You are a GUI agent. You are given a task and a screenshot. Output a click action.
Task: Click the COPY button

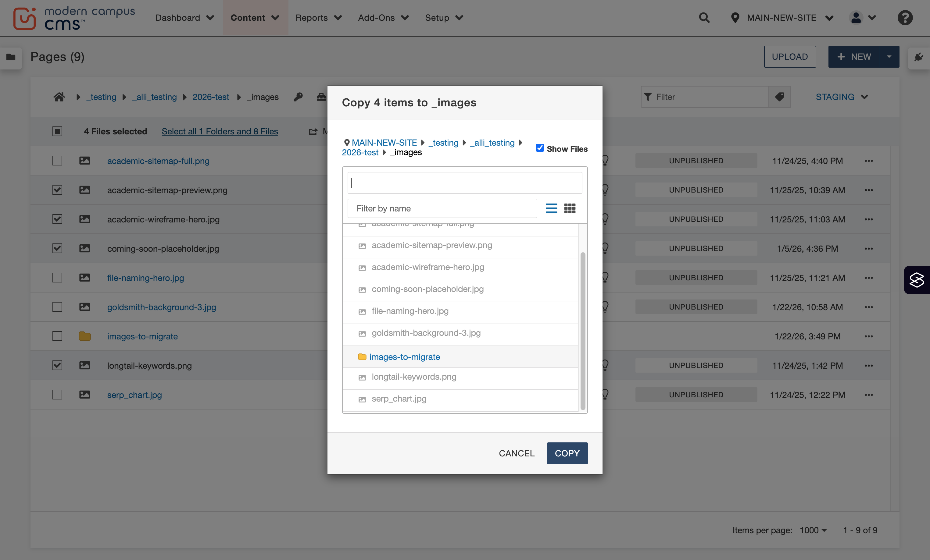point(567,453)
